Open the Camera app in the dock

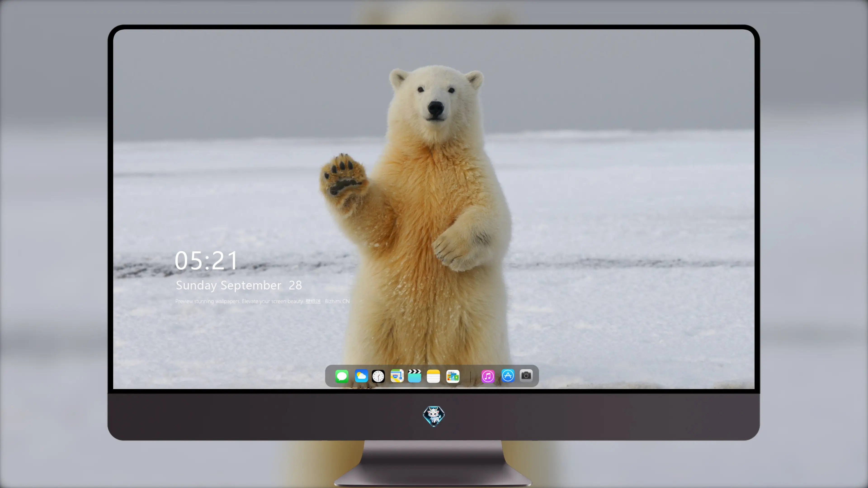click(x=526, y=375)
